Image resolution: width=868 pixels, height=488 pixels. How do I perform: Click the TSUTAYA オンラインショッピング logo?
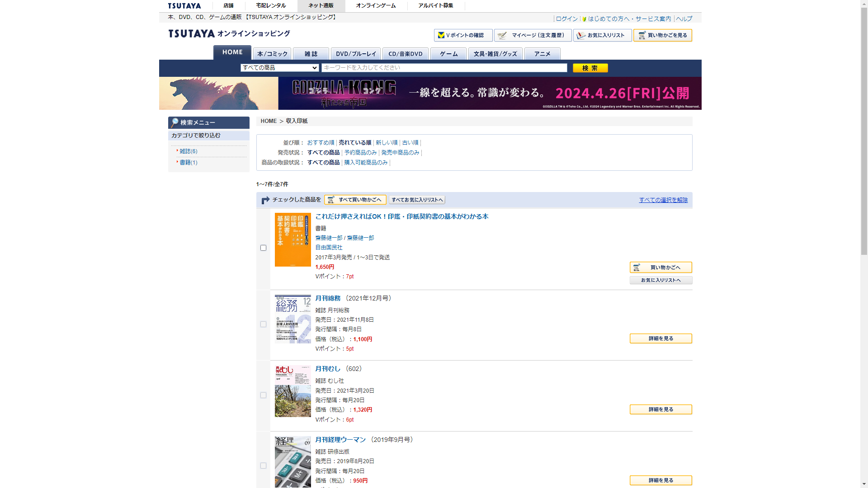(x=229, y=33)
